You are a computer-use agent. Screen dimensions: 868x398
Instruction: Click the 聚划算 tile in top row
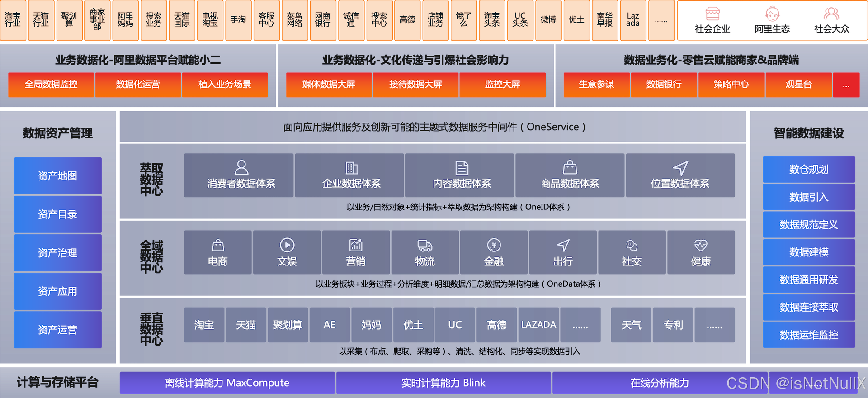(69, 20)
